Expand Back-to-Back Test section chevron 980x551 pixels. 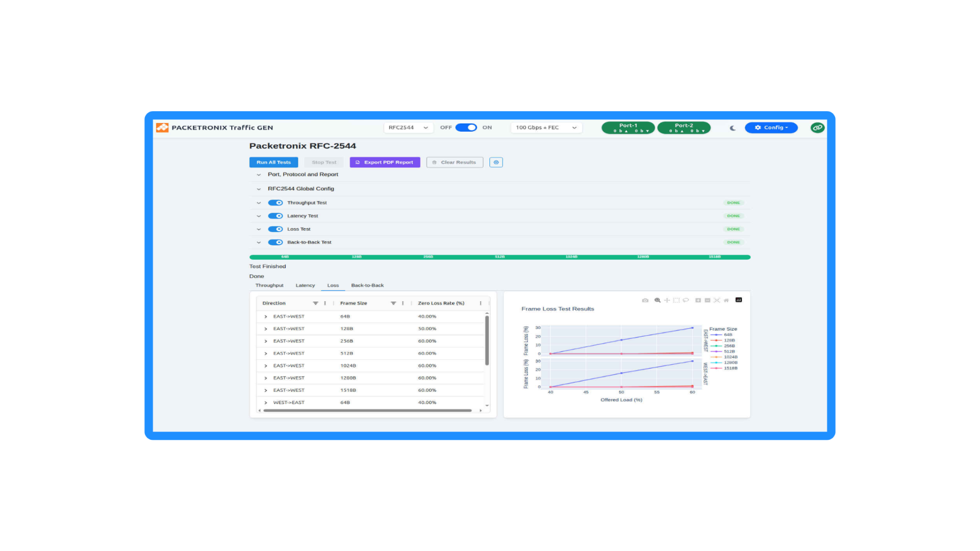pyautogui.click(x=259, y=243)
